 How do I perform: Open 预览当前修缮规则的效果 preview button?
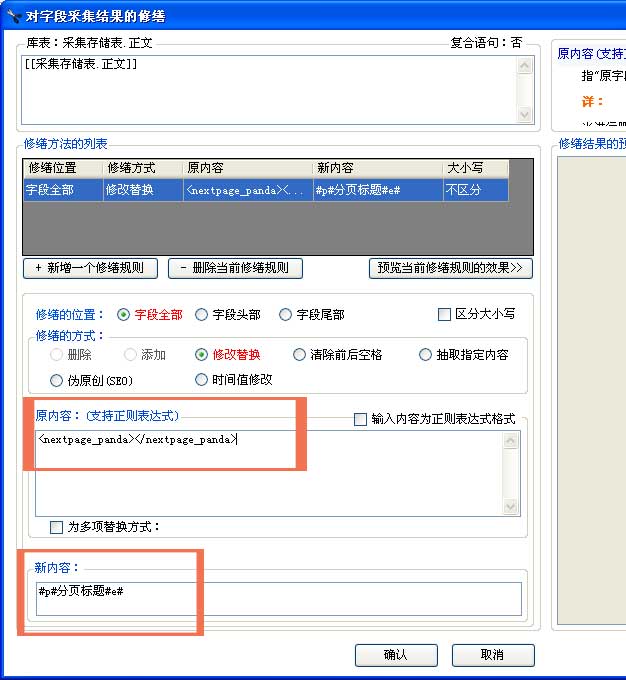coord(451,268)
